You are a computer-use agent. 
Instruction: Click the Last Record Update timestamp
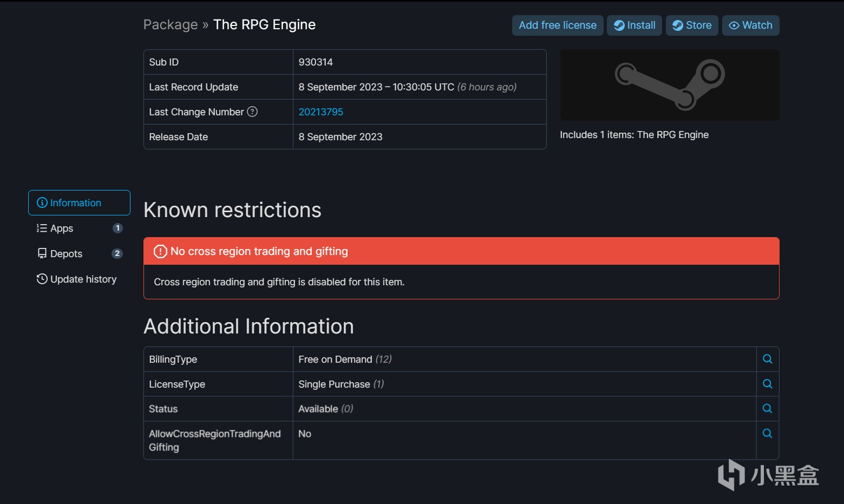(408, 87)
